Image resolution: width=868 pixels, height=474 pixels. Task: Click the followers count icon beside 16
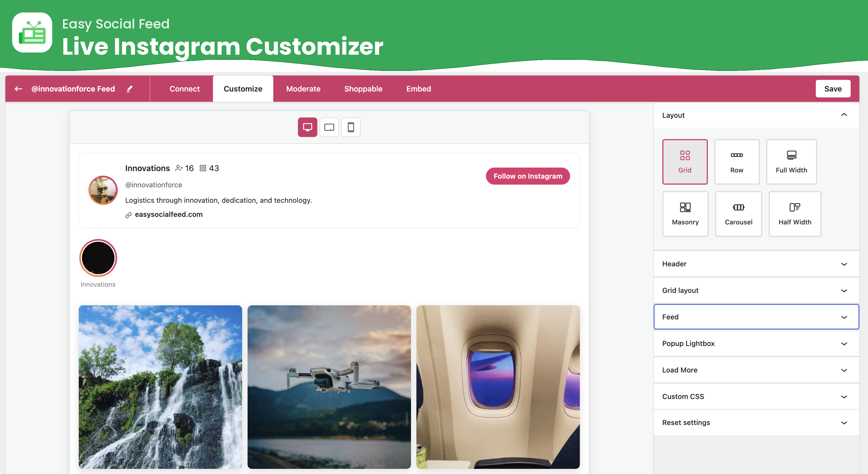179,168
